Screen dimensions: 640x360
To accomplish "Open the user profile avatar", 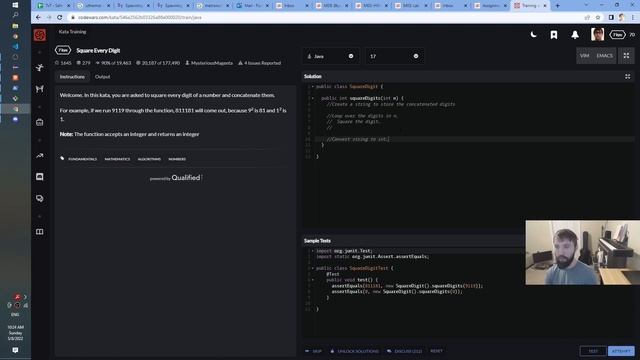I will click(597, 35).
